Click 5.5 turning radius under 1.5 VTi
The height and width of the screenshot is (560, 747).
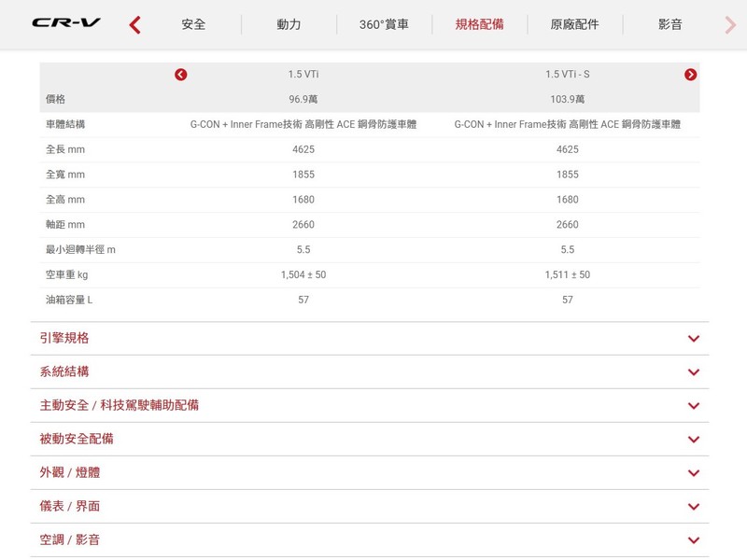pyautogui.click(x=303, y=249)
